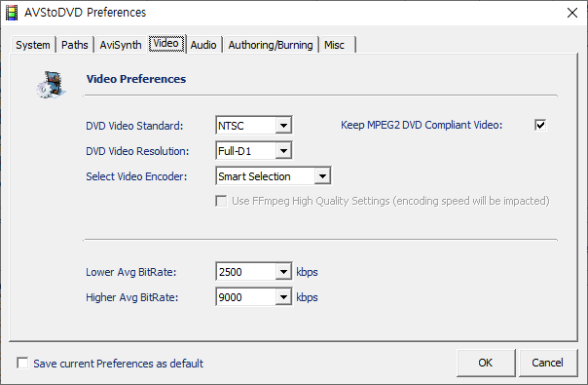This screenshot has width=588, height=385.
Task: Click the DVD Video Standard label
Action: [134, 126]
